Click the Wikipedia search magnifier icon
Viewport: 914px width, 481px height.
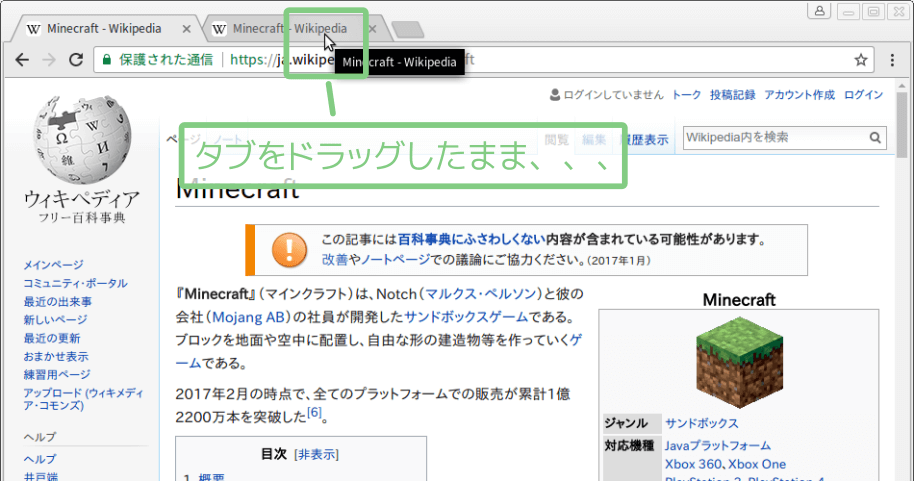click(875, 138)
